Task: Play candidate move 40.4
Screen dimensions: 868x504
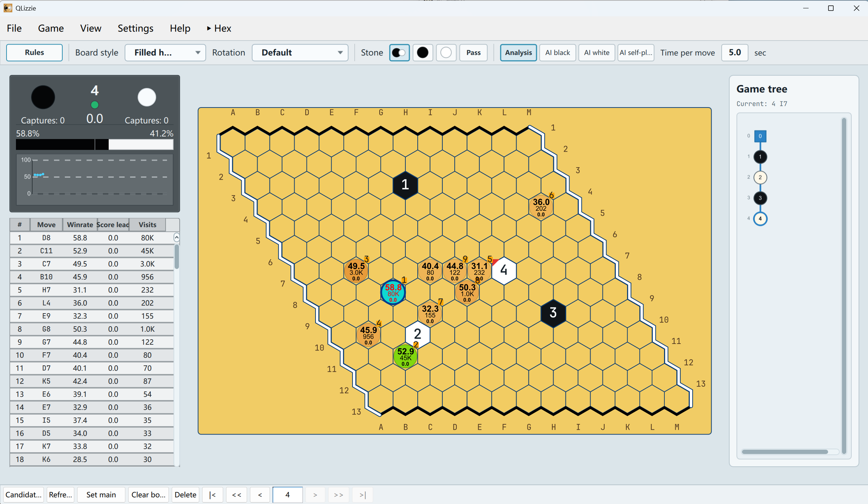Action: click(x=430, y=271)
